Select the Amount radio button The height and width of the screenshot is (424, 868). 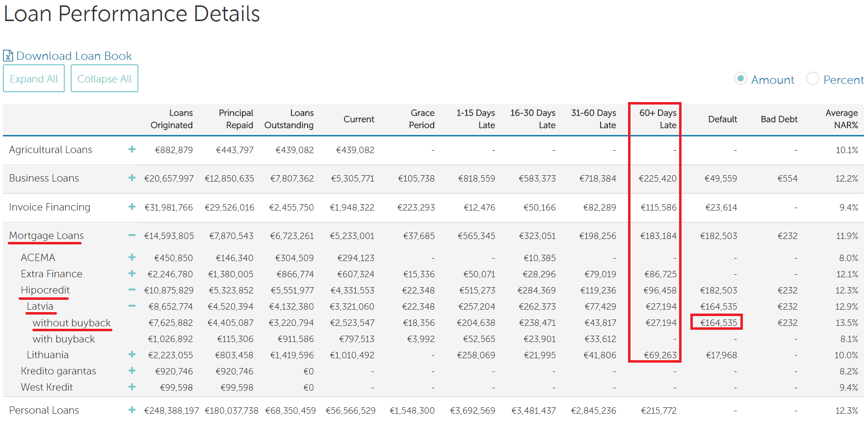click(x=740, y=79)
